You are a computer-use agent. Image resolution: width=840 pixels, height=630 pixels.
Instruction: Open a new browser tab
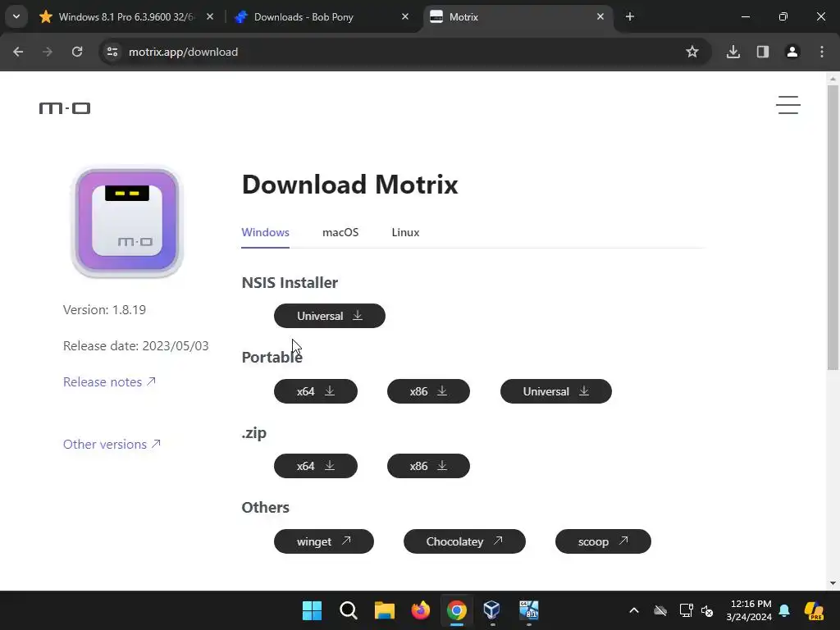(x=630, y=17)
